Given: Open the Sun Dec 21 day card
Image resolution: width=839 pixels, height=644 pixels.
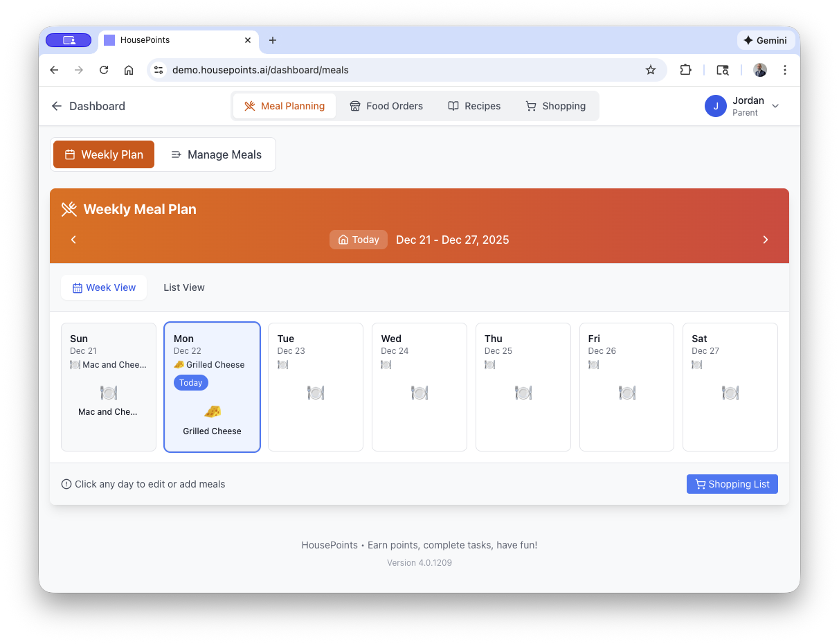Looking at the screenshot, I should [x=109, y=387].
